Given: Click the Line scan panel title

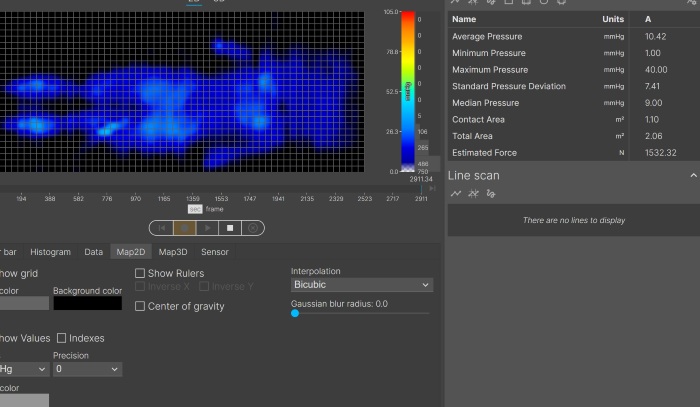Looking at the screenshot, I should [x=474, y=175].
